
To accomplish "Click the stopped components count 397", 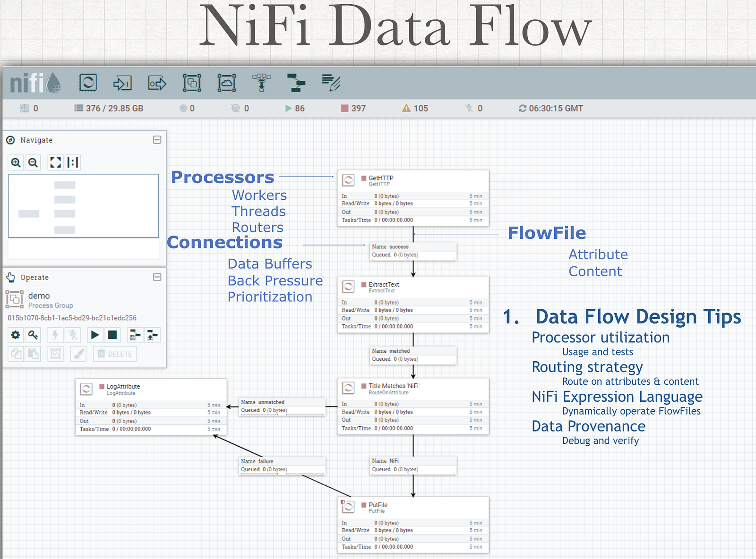I will tap(353, 108).
